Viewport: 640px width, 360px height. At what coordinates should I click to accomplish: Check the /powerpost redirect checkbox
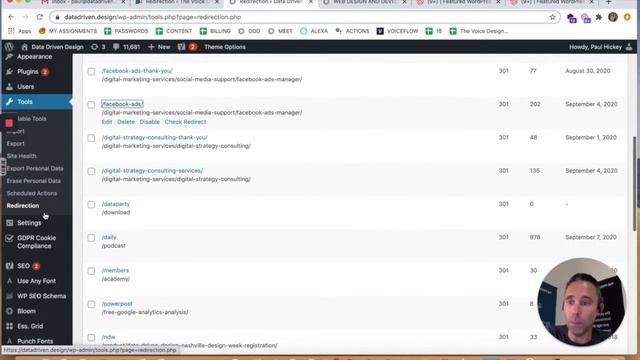point(91,304)
